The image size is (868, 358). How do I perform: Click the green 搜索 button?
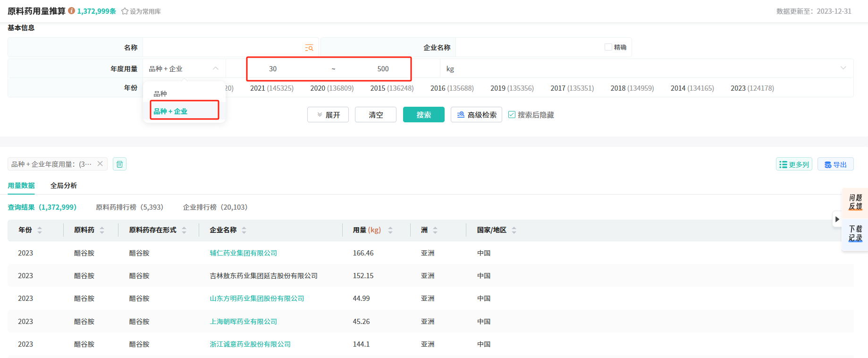[423, 115]
